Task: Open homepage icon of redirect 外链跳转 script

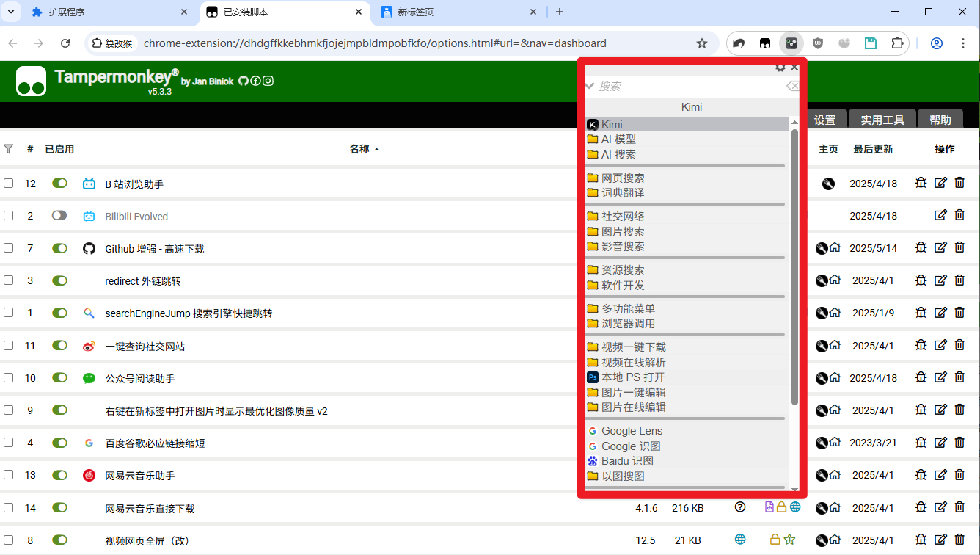Action: [x=836, y=280]
